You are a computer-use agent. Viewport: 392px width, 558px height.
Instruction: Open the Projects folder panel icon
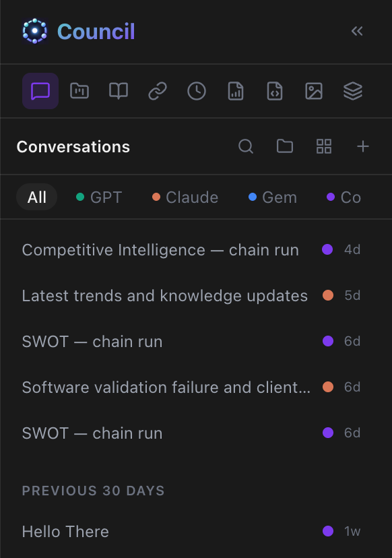(79, 91)
